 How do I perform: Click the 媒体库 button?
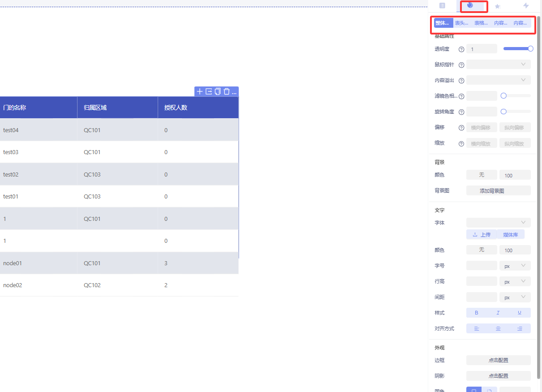pyautogui.click(x=510, y=235)
